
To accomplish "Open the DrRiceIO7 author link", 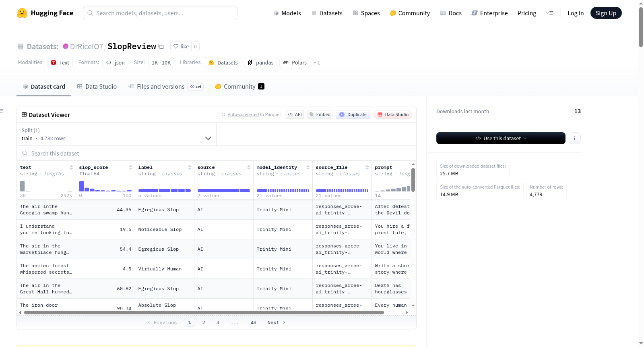I will coord(87,46).
